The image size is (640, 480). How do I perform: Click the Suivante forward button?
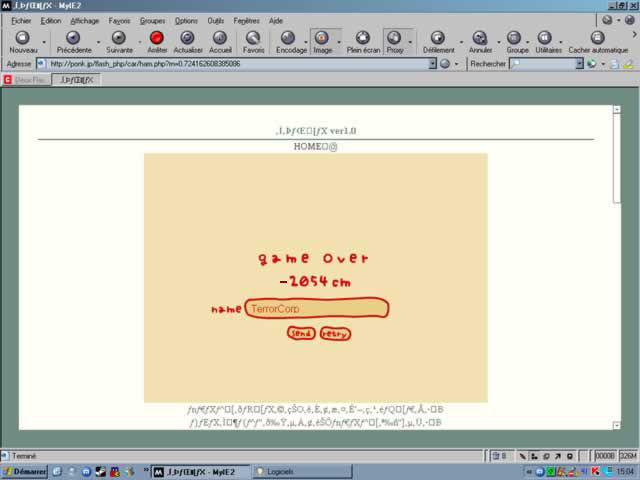point(119,39)
